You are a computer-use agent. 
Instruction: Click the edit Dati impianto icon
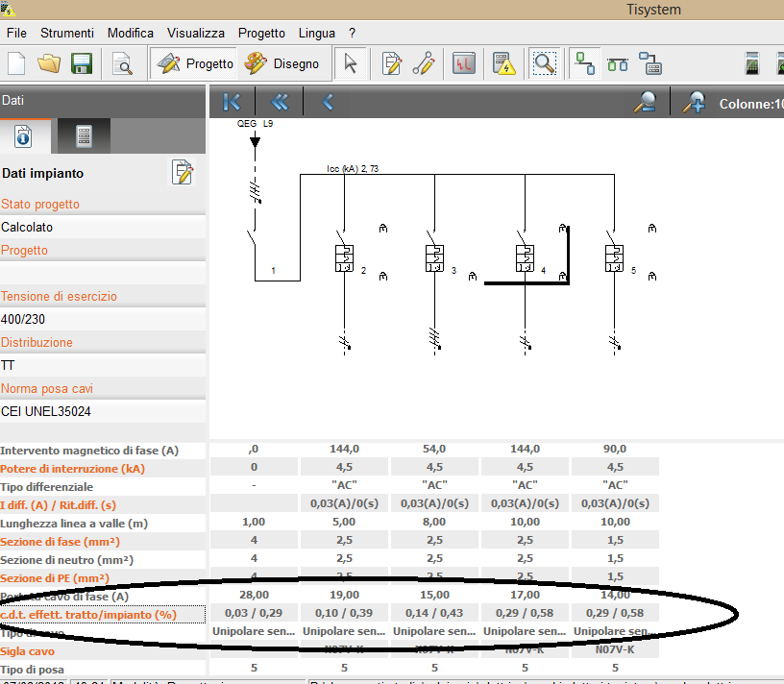183,173
